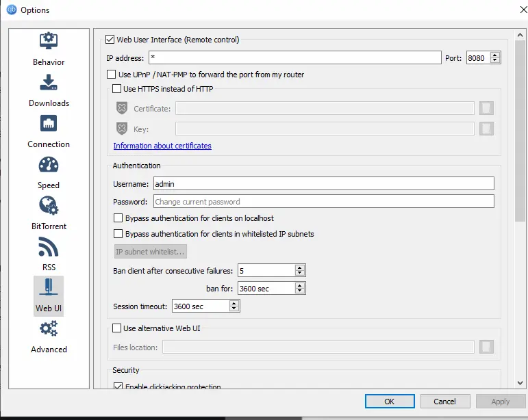The image size is (528, 420).
Task: Increment consecutive failures ban count
Action: (x=300, y=267)
